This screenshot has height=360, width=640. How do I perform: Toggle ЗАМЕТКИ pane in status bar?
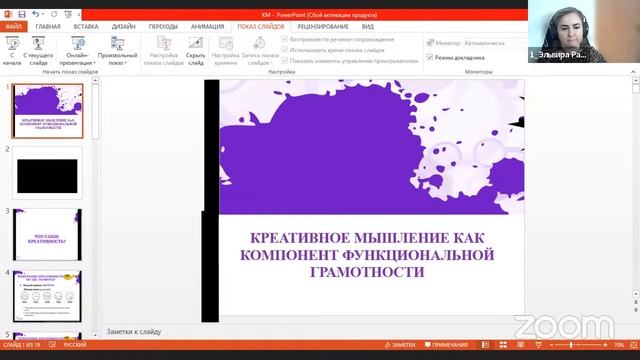[x=400, y=345]
